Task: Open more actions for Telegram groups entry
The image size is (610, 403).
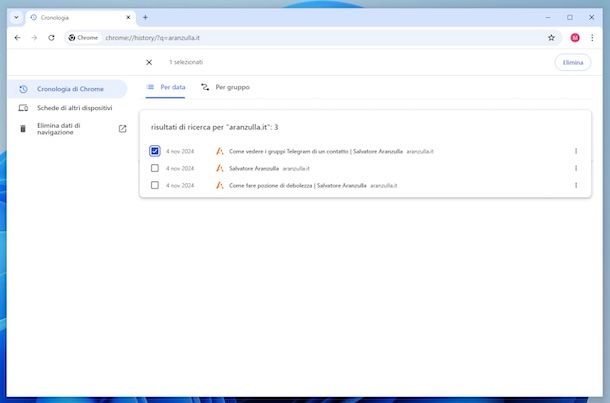Action: pyautogui.click(x=576, y=151)
